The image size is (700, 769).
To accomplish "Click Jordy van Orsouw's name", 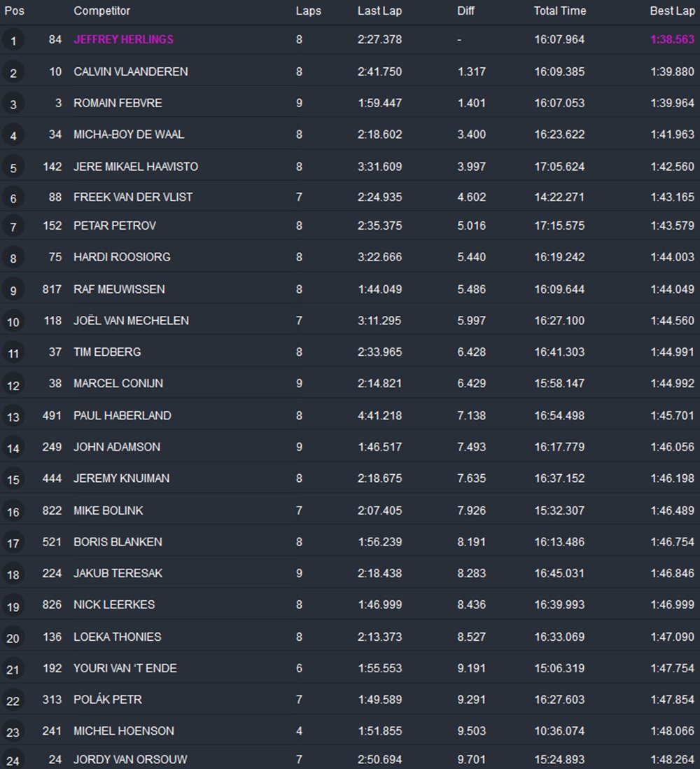I will point(130,759).
